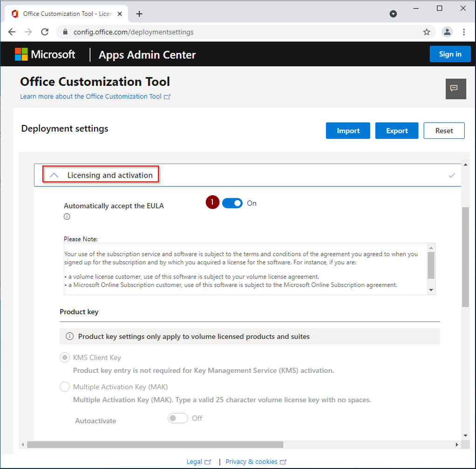The width and height of the screenshot is (476, 469).
Task: Click the Please Note box down arrow
Action: click(x=431, y=290)
